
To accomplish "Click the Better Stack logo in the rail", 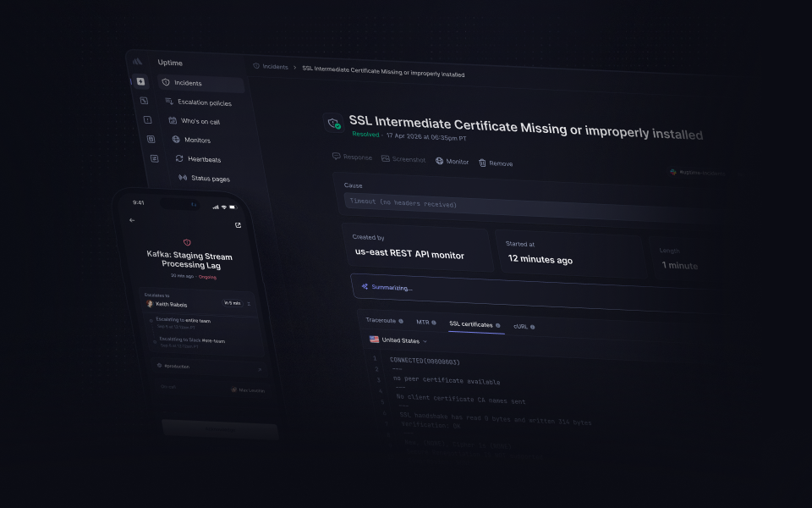I will click(x=137, y=61).
